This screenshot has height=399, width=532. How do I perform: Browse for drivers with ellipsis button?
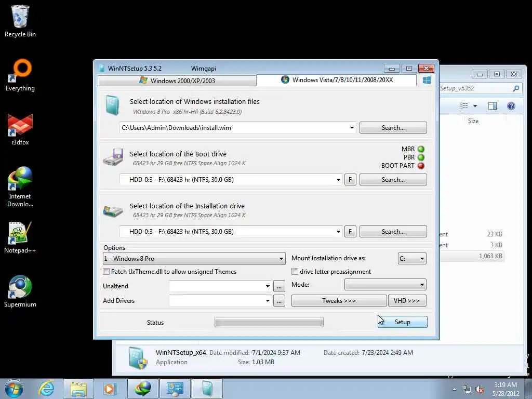279,301
